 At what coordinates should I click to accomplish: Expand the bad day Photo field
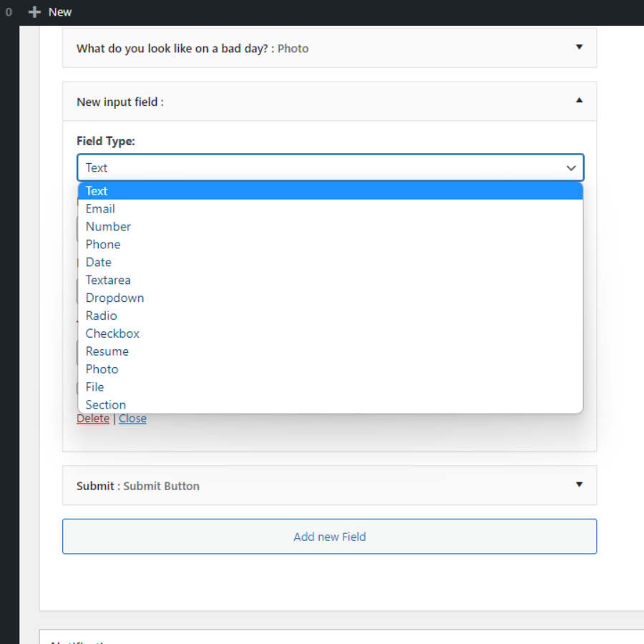tap(579, 47)
